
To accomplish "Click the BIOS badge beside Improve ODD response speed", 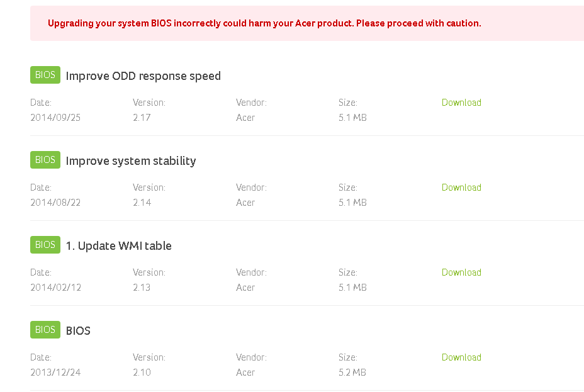I will (x=45, y=75).
